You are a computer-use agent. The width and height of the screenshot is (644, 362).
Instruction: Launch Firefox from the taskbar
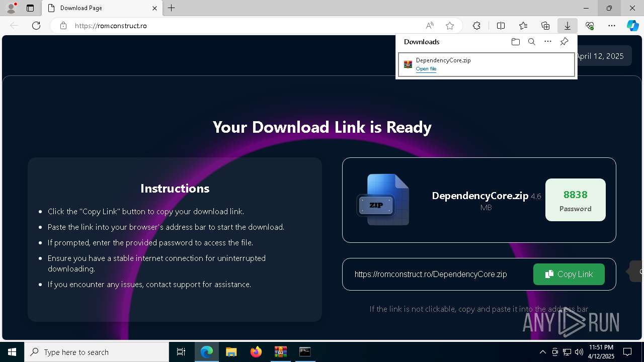click(256, 352)
